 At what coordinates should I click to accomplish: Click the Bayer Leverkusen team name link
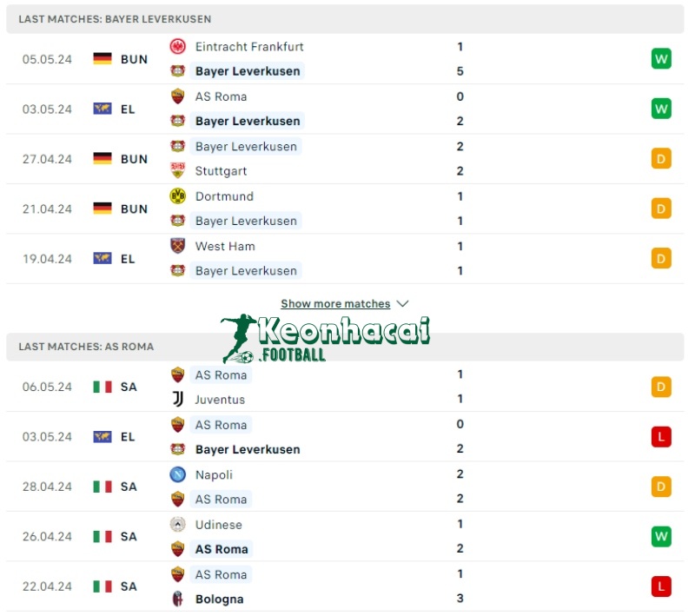point(246,71)
